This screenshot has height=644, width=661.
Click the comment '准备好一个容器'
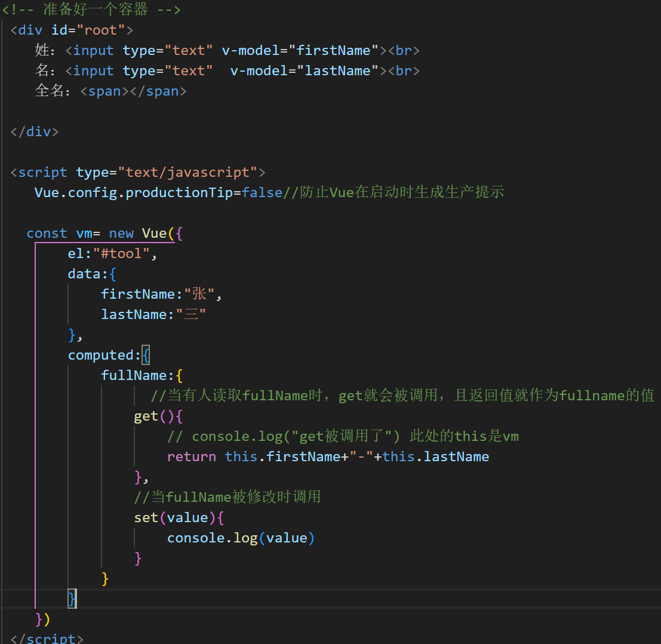point(96,10)
